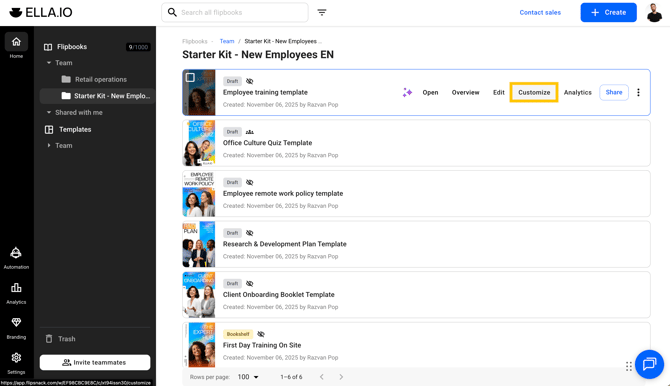Click the Share button

click(614, 92)
